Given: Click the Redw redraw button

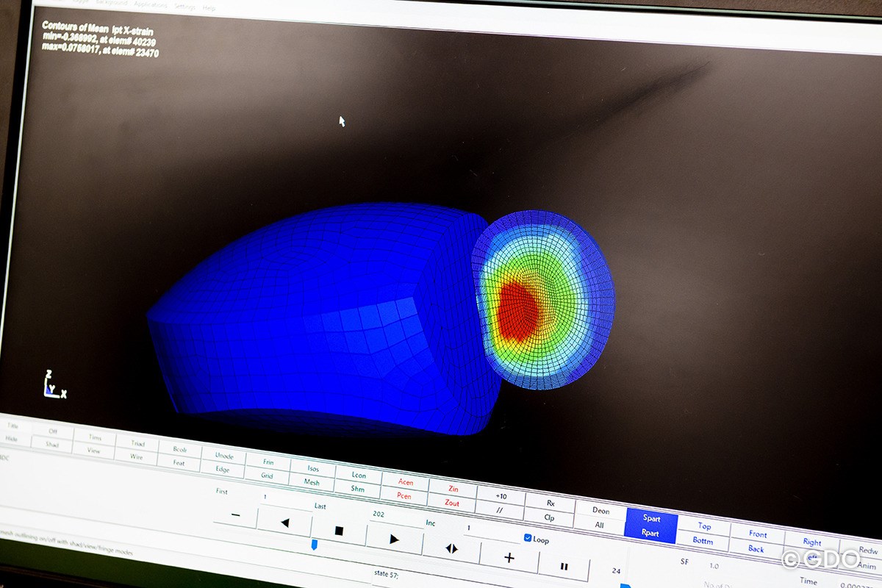Looking at the screenshot, I should click(869, 551).
